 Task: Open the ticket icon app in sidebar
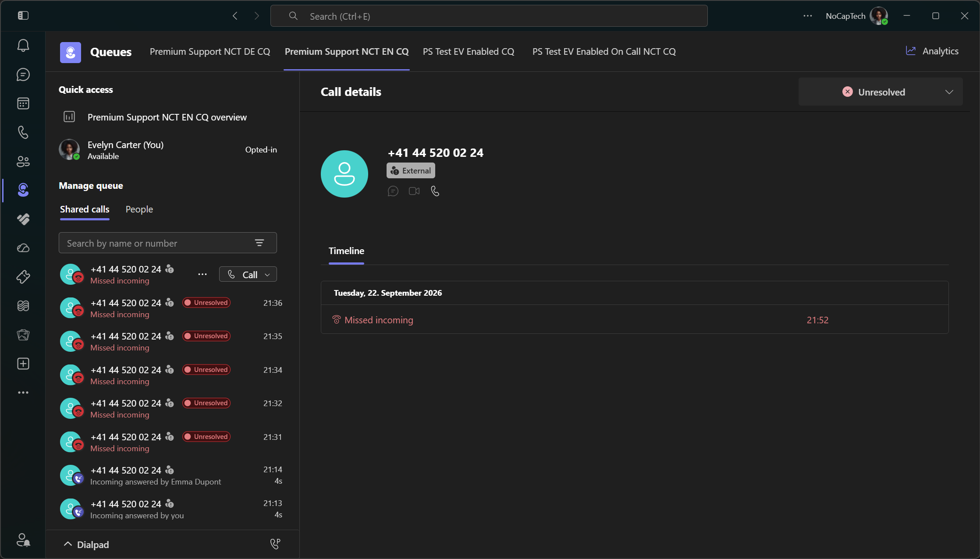[x=23, y=277]
